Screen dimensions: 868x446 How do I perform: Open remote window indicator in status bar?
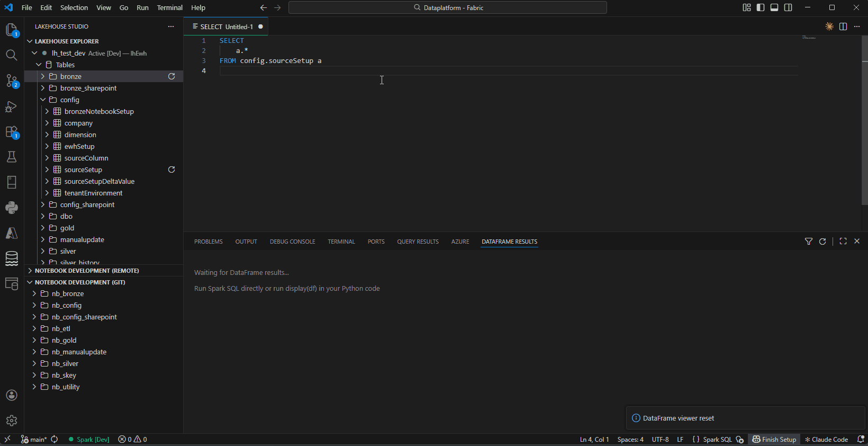click(x=7, y=439)
